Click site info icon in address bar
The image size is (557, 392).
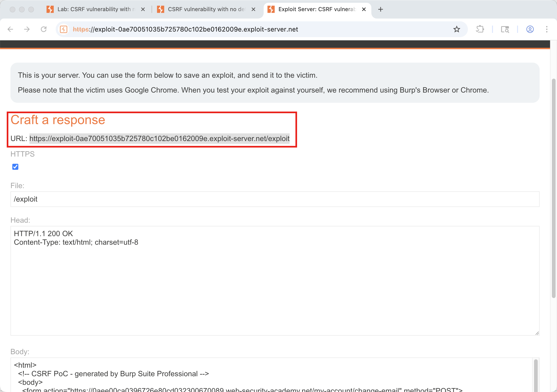[x=64, y=29]
